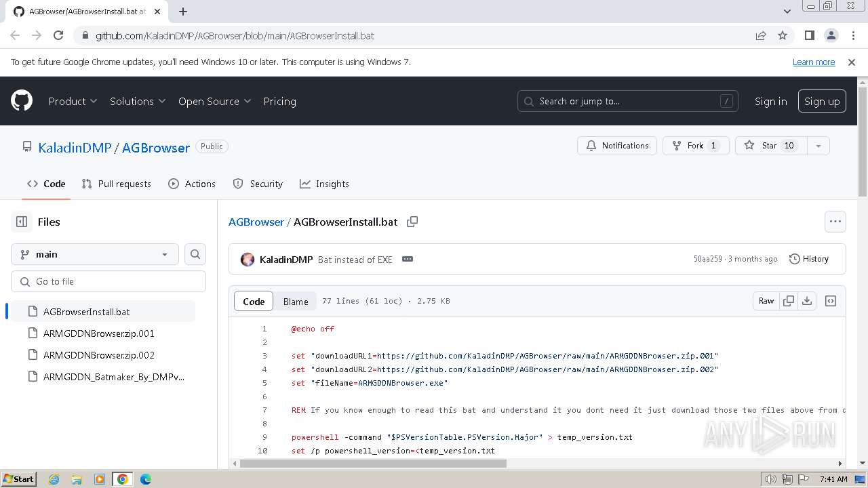Viewport: 868px width, 488px height.
Task: Open the star lists dropdown arrow
Action: point(818,146)
